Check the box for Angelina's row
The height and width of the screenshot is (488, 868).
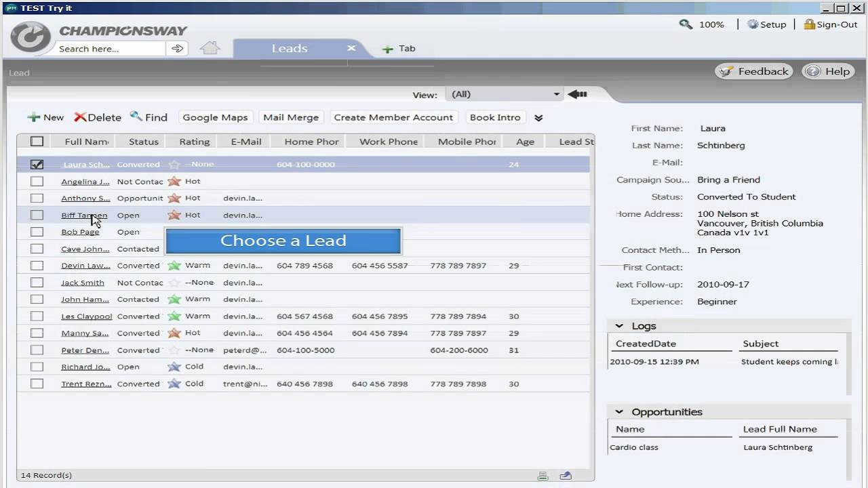pyautogui.click(x=37, y=181)
